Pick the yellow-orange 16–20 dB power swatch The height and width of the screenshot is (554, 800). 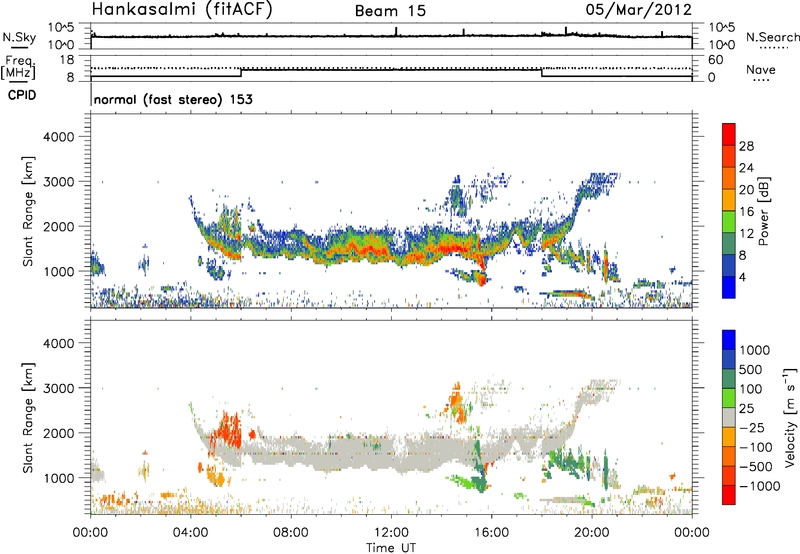click(x=729, y=200)
